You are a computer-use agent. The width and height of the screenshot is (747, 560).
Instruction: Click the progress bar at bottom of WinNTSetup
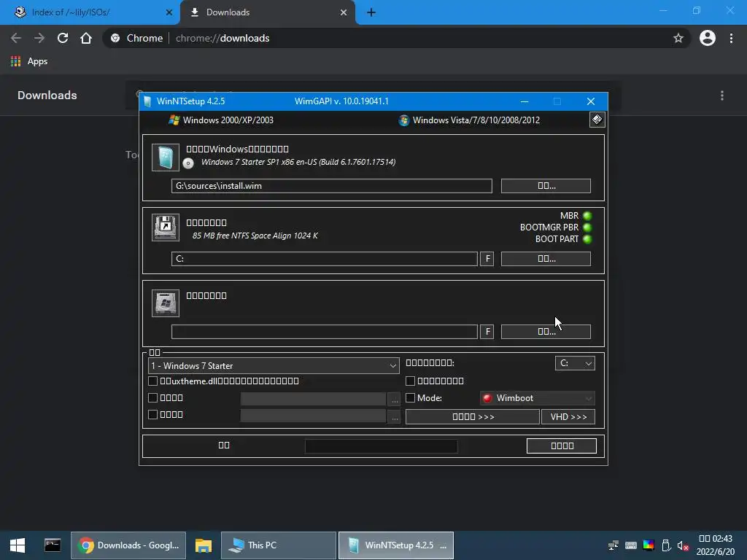click(381, 446)
